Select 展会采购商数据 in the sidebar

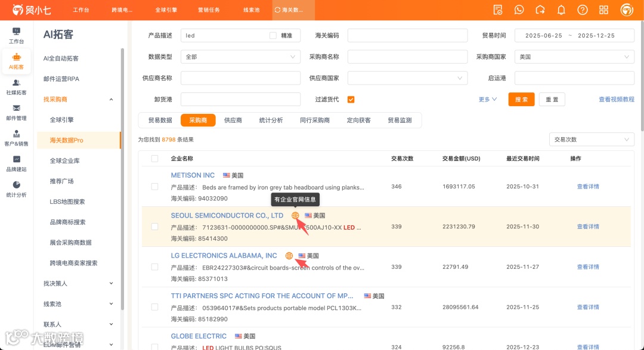[x=70, y=242]
